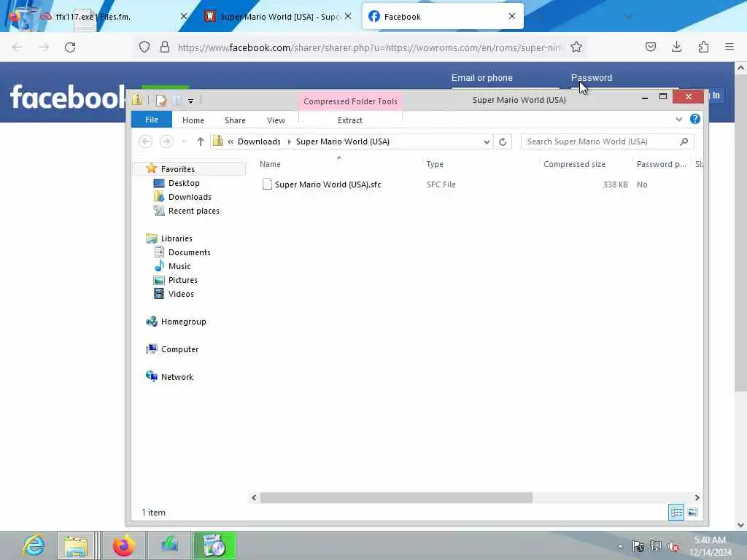Open Pictures library

[182, 279]
